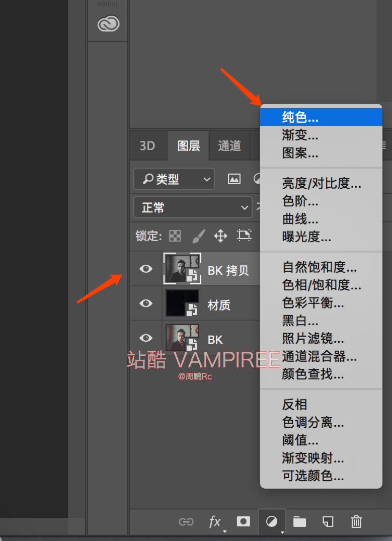
Task: Click the new adjustment layer icon
Action: [x=272, y=521]
